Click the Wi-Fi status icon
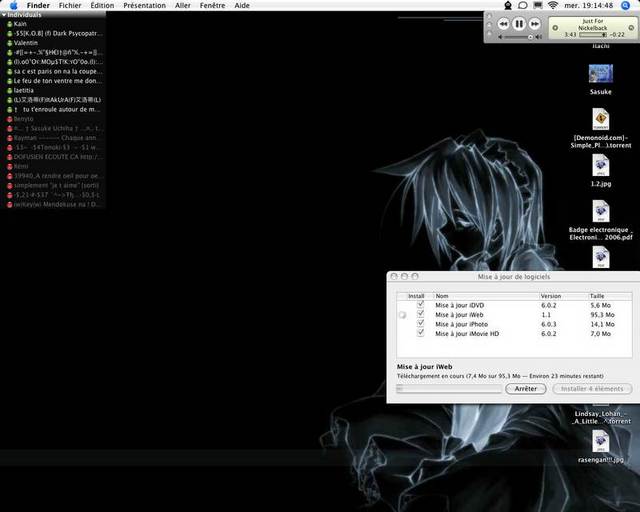Viewport: 640px width, 512px height. pyautogui.click(x=552, y=5)
